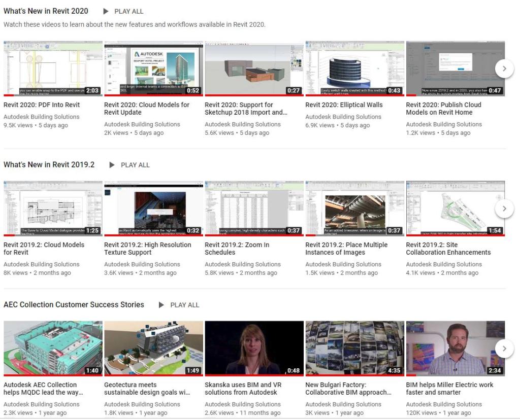Open thumbnail of Revit 2020: PDF Into Revit
The width and height of the screenshot is (520, 420).
tap(53, 68)
